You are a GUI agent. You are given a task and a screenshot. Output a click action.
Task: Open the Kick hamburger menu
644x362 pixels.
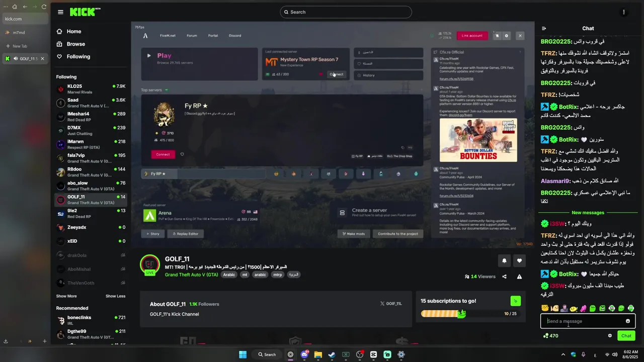60,12
